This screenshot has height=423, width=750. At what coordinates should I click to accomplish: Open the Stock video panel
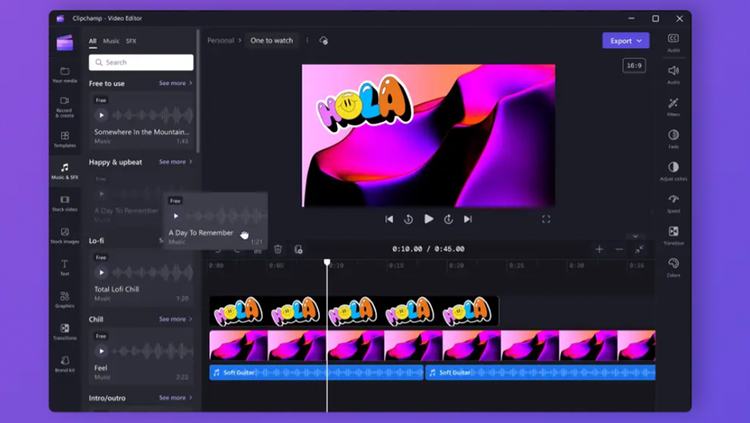[x=65, y=203]
